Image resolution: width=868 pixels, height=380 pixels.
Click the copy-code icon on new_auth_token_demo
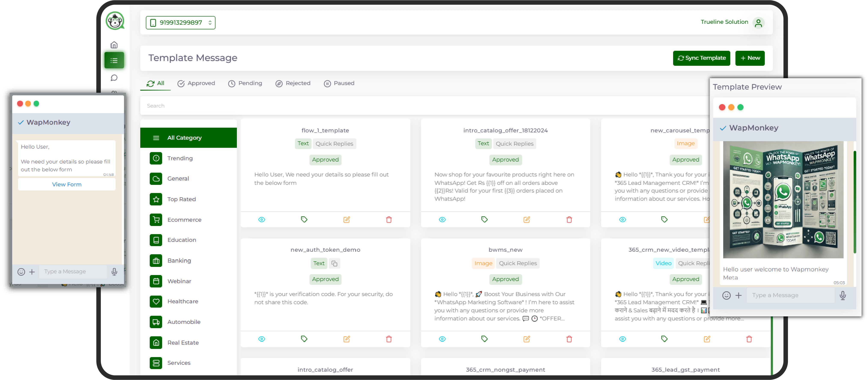(x=334, y=263)
